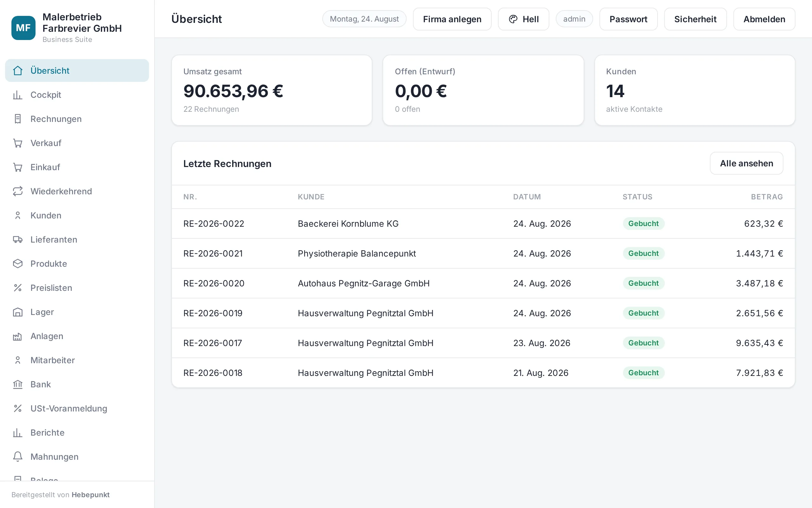Click the Preislisten percent icon
Image resolution: width=812 pixels, height=508 pixels.
pyautogui.click(x=18, y=288)
